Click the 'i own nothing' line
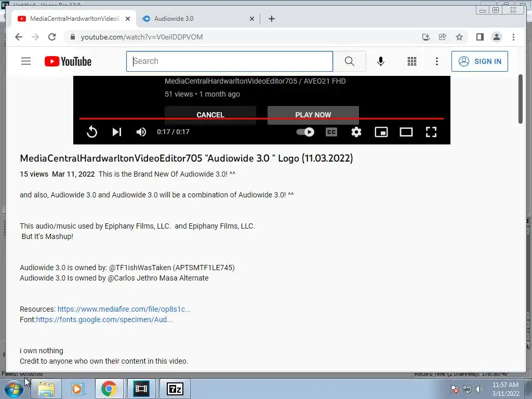The image size is (532, 399). (x=42, y=351)
